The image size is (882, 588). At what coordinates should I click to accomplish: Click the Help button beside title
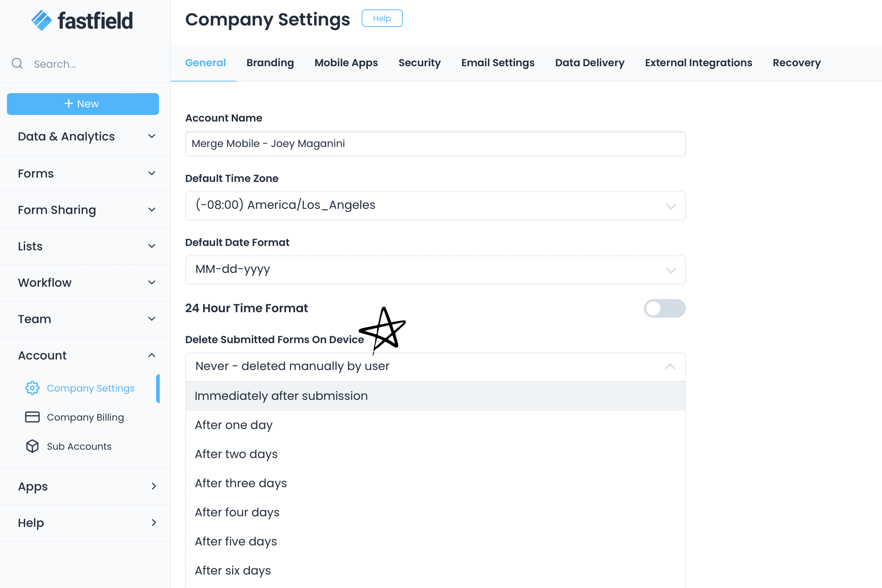coord(382,18)
